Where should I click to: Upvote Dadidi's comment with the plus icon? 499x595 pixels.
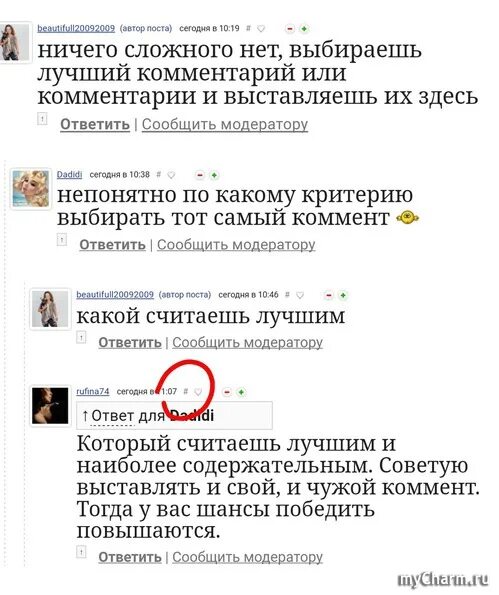214,175
